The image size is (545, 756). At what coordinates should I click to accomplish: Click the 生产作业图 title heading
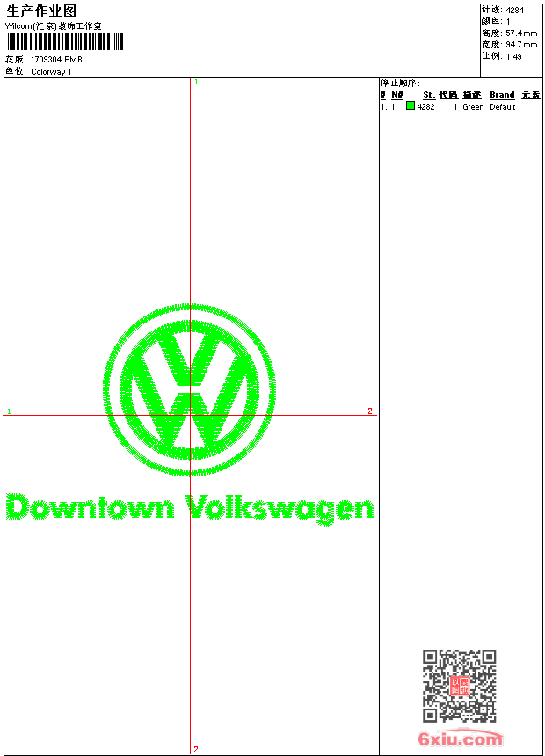tap(41, 11)
